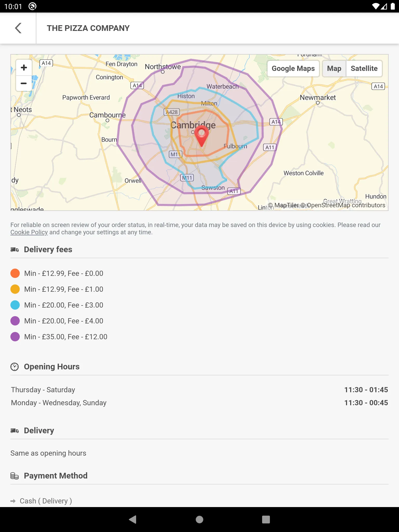Click 'Same as opening hours' text
The height and width of the screenshot is (532, 399).
tap(48, 453)
